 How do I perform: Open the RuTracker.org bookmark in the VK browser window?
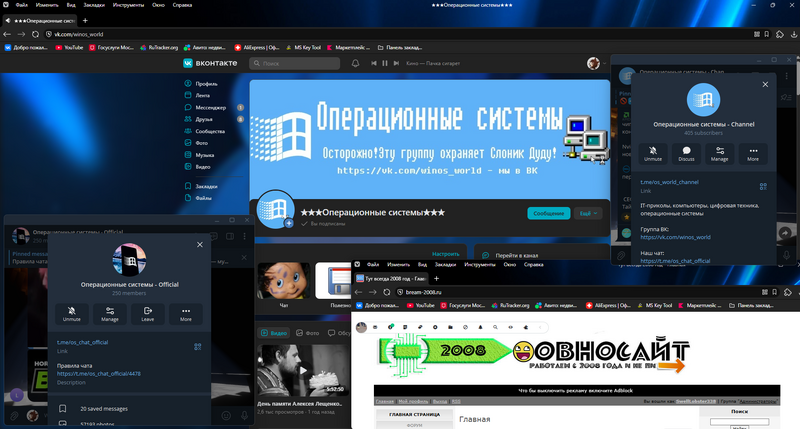[159, 47]
